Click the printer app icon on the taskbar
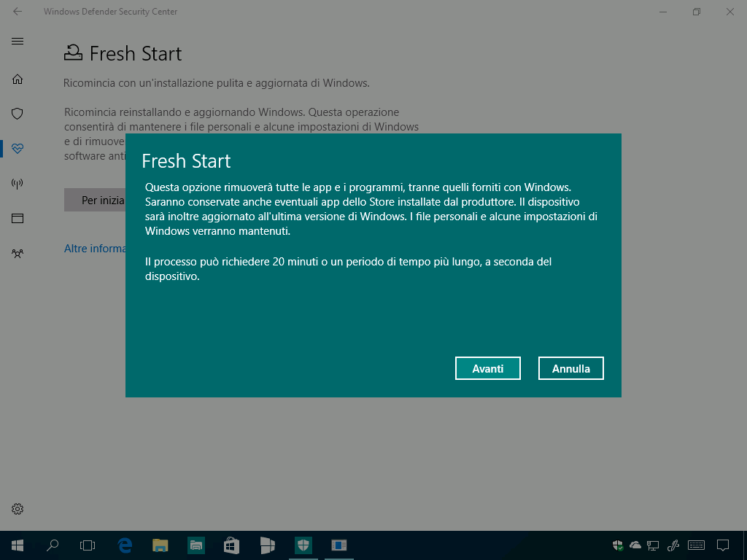Viewport: 747px width, 560px height. tap(196, 545)
